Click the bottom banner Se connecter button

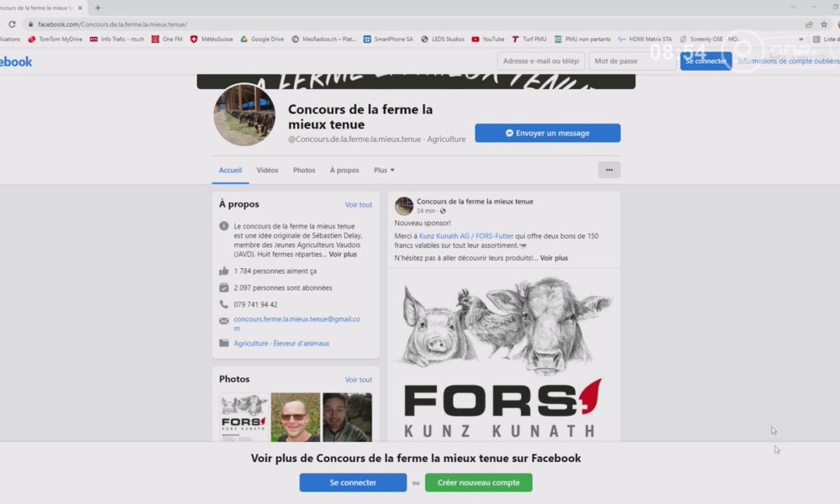point(353,482)
